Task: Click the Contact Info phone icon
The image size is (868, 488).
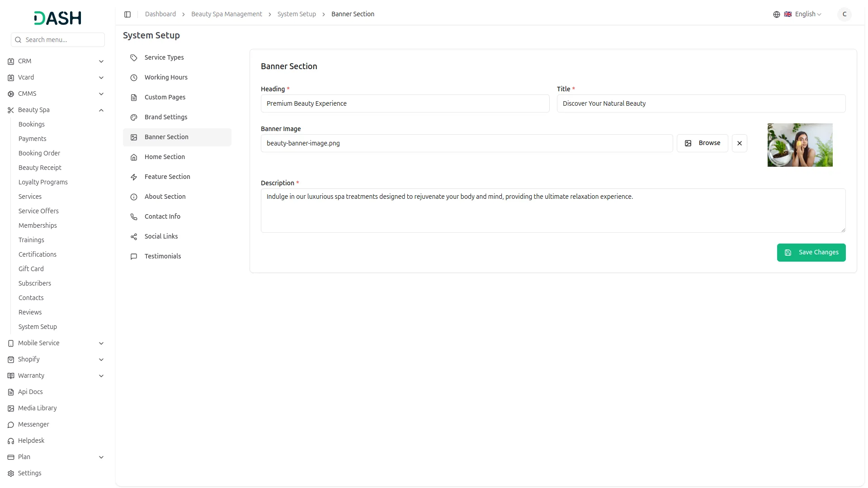Action: click(x=134, y=217)
